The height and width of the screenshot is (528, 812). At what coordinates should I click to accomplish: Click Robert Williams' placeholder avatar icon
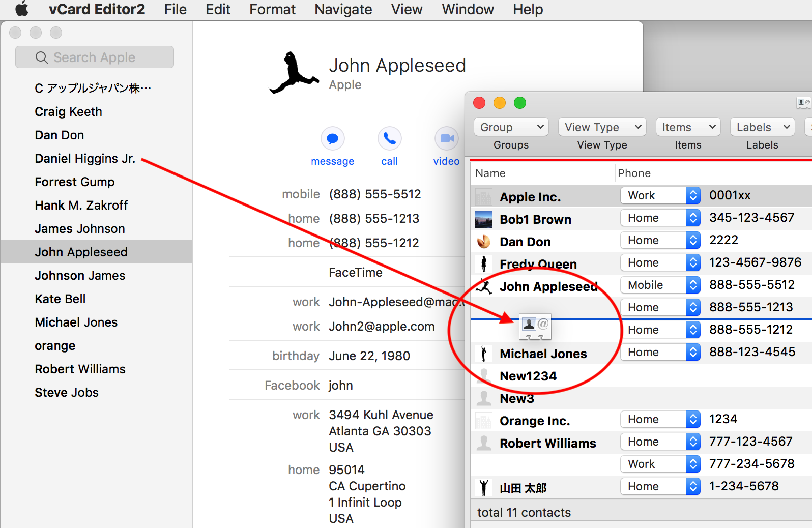tap(483, 443)
